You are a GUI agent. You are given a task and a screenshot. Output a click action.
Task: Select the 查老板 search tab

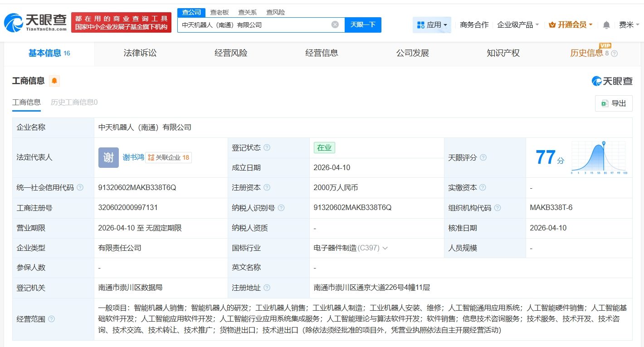219,12
